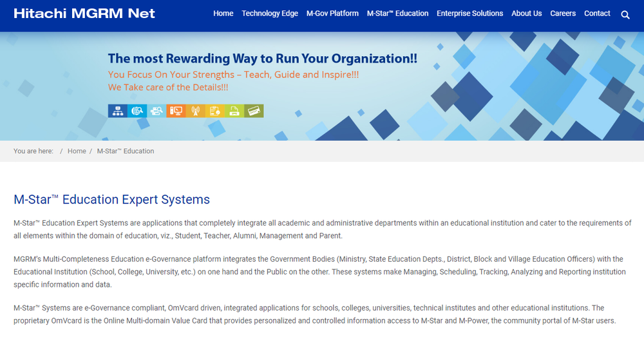The height and width of the screenshot is (337, 644).
Task: Click the desktop computer icon in banner
Action: pos(176,111)
